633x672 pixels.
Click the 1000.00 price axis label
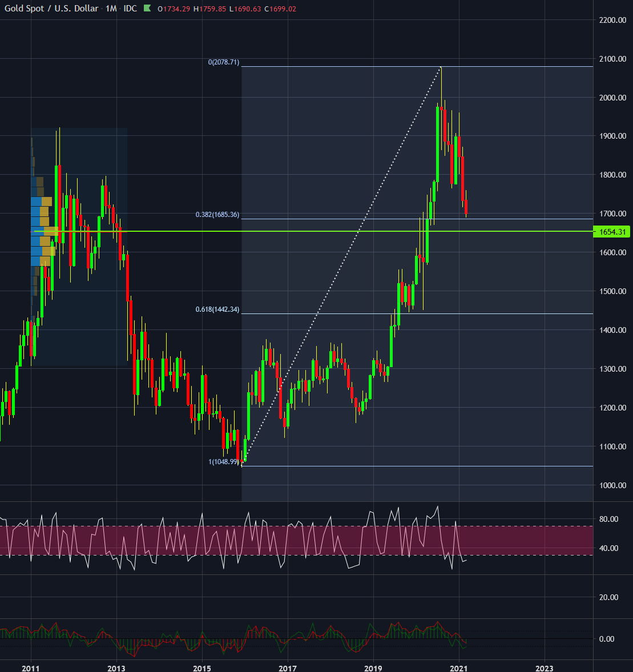612,485
